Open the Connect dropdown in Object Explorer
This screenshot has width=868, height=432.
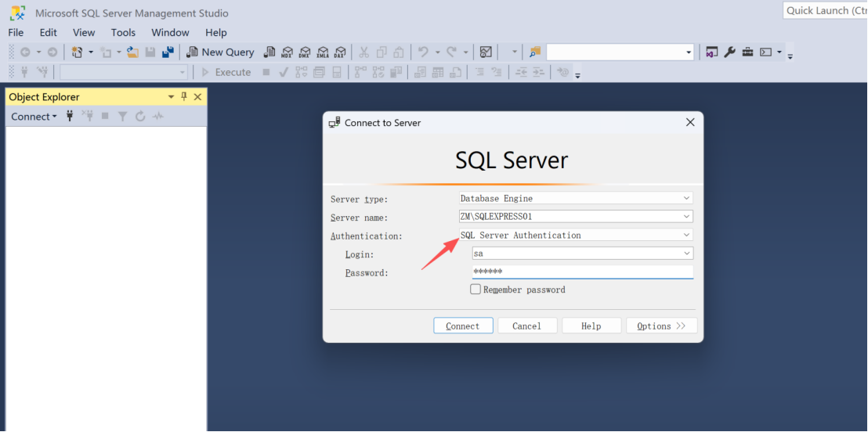click(34, 116)
